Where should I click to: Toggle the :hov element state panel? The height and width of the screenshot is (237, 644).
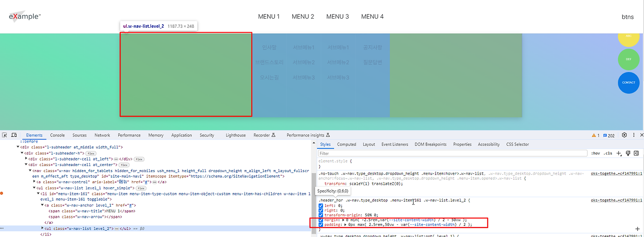click(x=595, y=153)
